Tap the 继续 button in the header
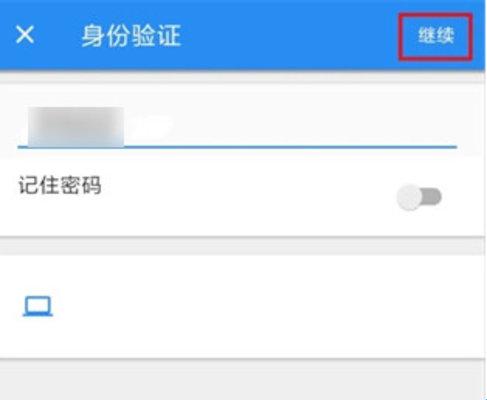Image resolution: width=487 pixels, height=400 pixels. [436, 35]
